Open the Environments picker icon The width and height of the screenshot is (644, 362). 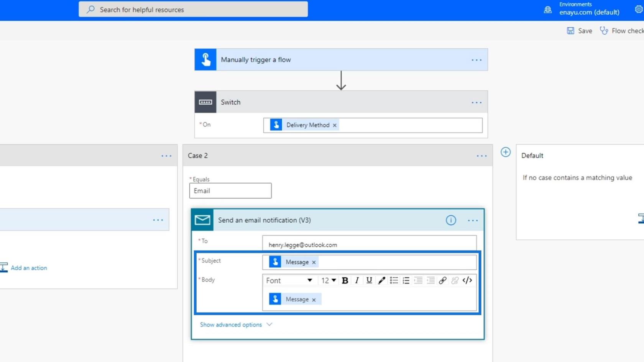(x=548, y=10)
